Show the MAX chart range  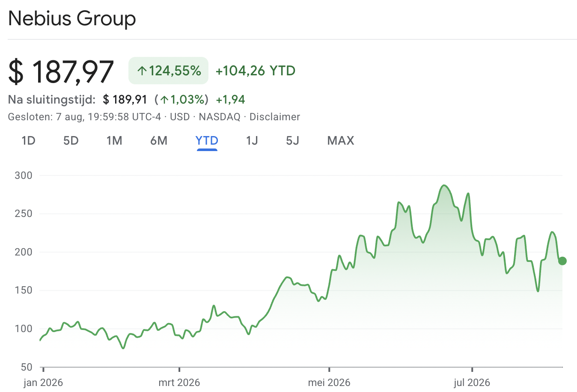pyautogui.click(x=341, y=141)
